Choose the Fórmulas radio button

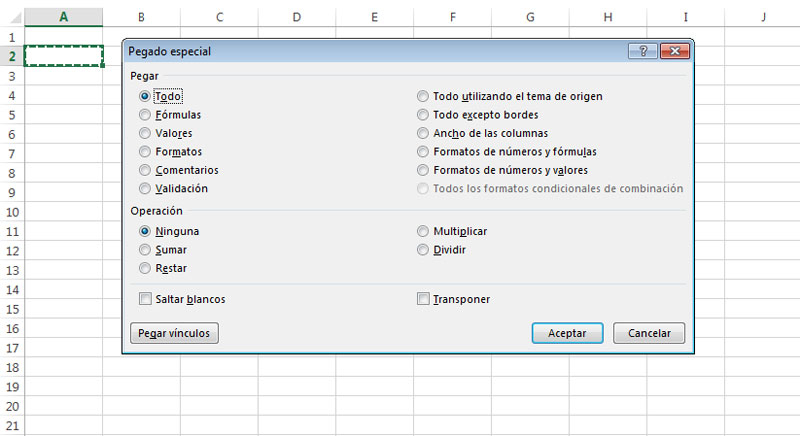point(145,115)
